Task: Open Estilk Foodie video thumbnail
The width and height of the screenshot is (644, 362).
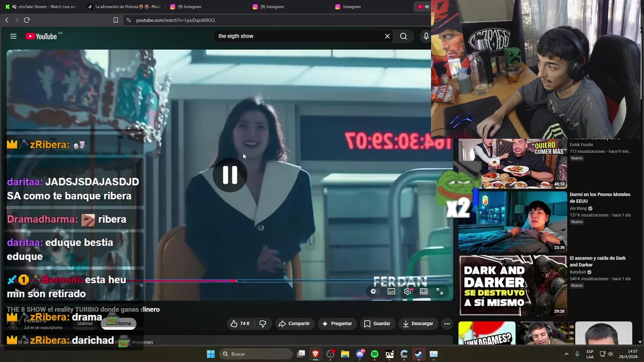Action: (x=512, y=163)
